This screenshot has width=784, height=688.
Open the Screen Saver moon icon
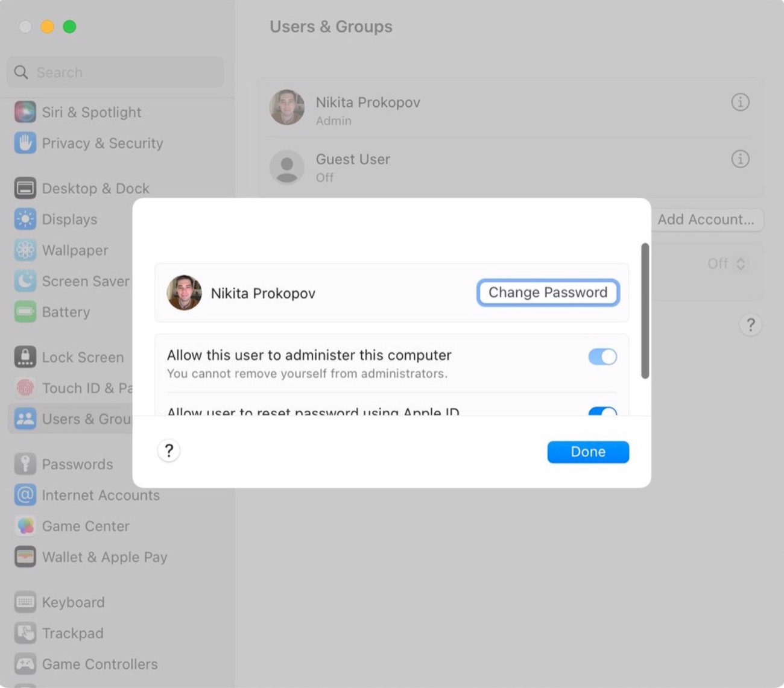pos(25,281)
